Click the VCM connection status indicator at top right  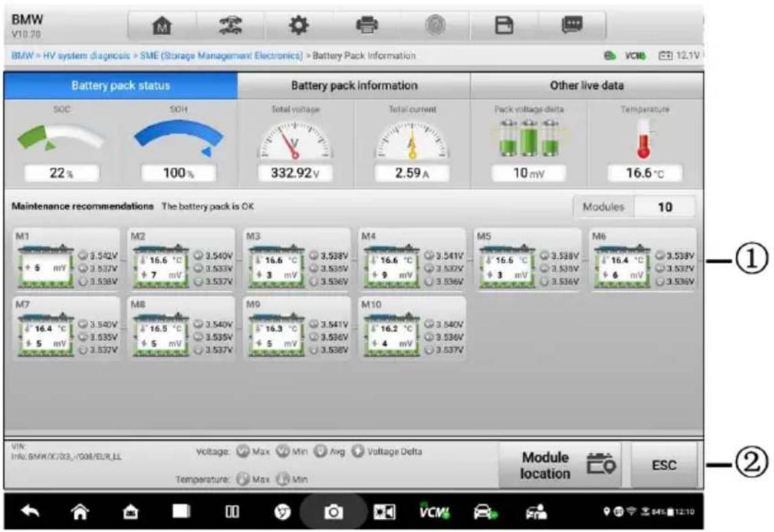[635, 56]
